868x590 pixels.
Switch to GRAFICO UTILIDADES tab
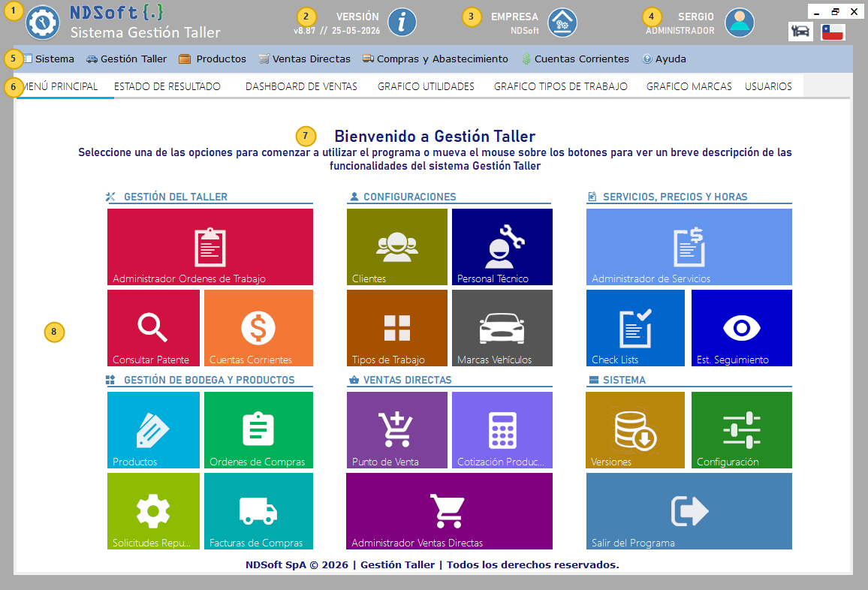click(426, 86)
